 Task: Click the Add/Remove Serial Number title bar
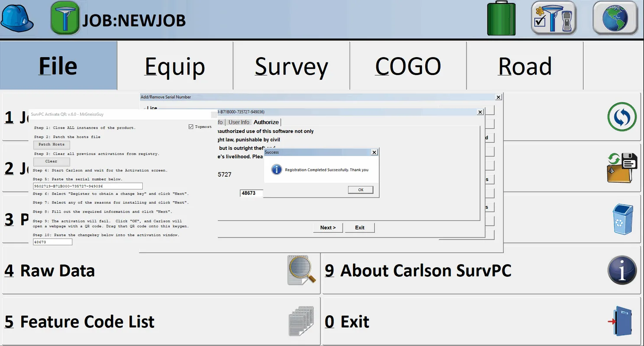pyautogui.click(x=320, y=97)
